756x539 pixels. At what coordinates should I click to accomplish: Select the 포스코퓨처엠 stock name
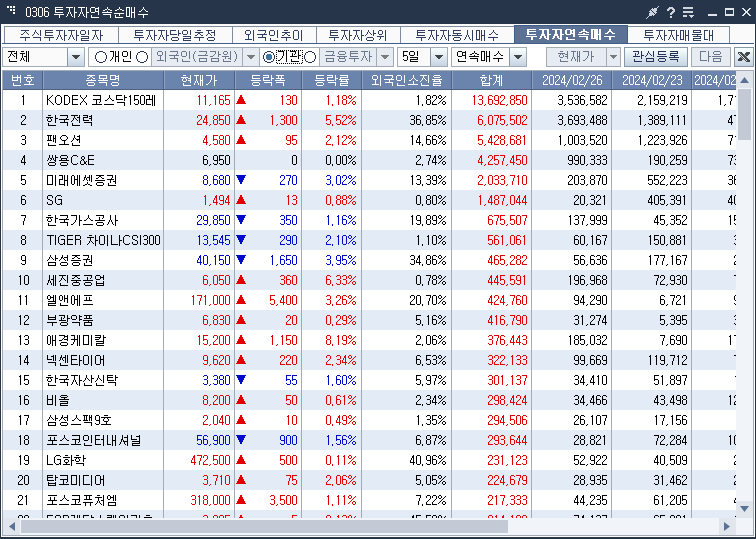pyautogui.click(x=81, y=500)
